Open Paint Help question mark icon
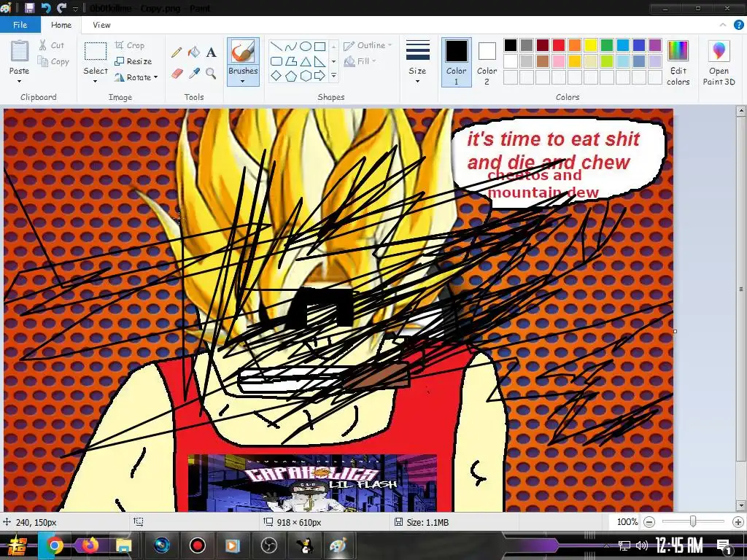Screen dimensions: 747x560 click(738, 26)
